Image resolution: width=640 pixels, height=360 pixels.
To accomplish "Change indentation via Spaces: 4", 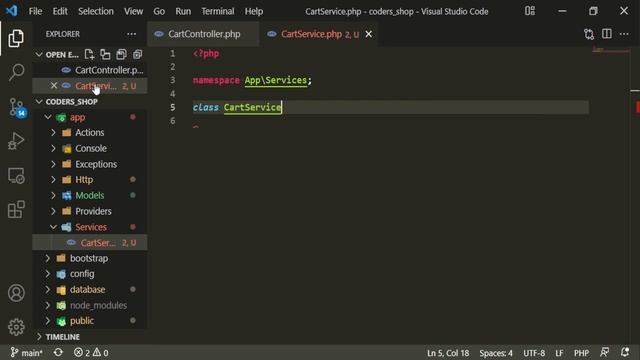I will click(496, 353).
